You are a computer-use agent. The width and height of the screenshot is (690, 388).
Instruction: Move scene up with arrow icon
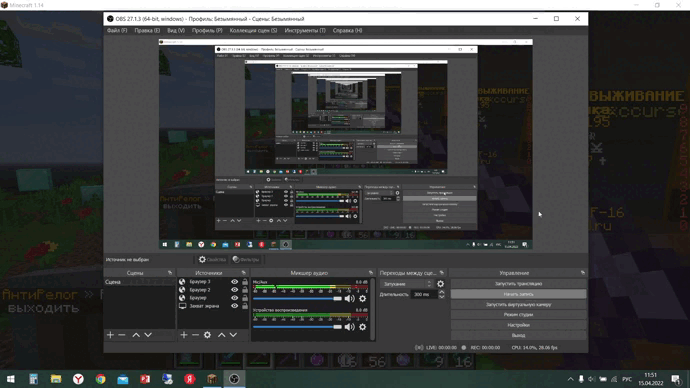[136, 335]
